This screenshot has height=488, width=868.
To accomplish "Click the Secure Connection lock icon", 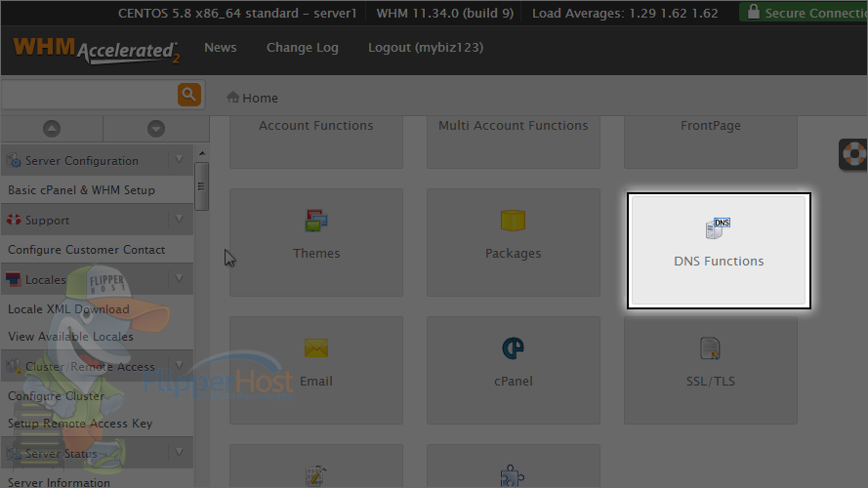I will click(753, 12).
